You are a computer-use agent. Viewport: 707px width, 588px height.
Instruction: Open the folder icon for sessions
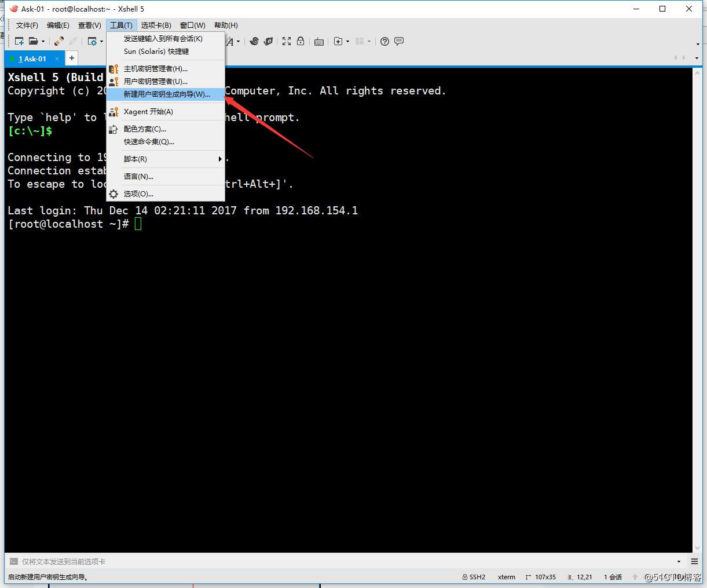tap(34, 41)
